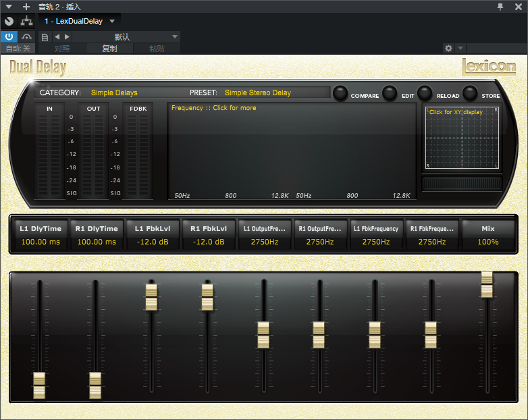The image size is (528, 420).
Task: Select the L1 FbkFrequency parameter box
Action: tap(376, 235)
